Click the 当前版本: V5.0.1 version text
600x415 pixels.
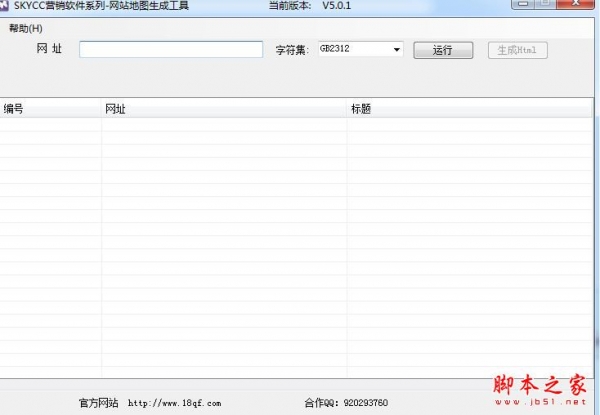[x=310, y=5]
